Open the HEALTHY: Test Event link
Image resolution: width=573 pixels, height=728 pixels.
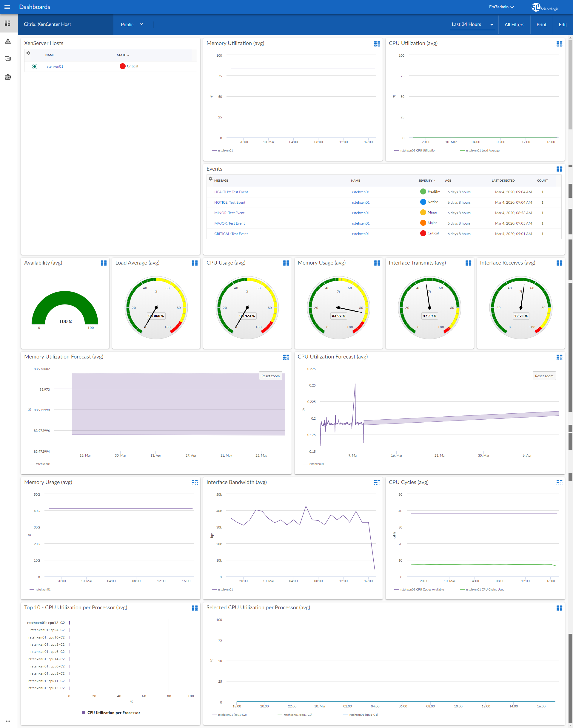231,192
